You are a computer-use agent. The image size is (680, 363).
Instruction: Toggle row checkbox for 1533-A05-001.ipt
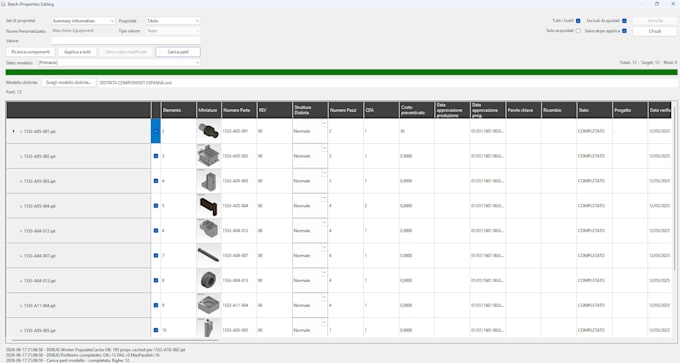pyautogui.click(x=156, y=131)
